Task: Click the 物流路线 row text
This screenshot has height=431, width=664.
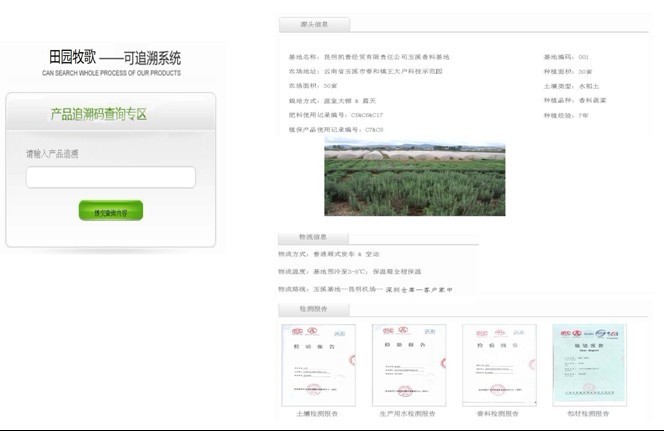Action: click(365, 290)
